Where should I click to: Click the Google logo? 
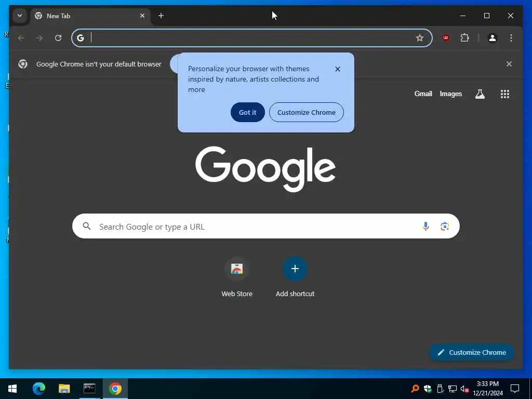pyautogui.click(x=265, y=169)
